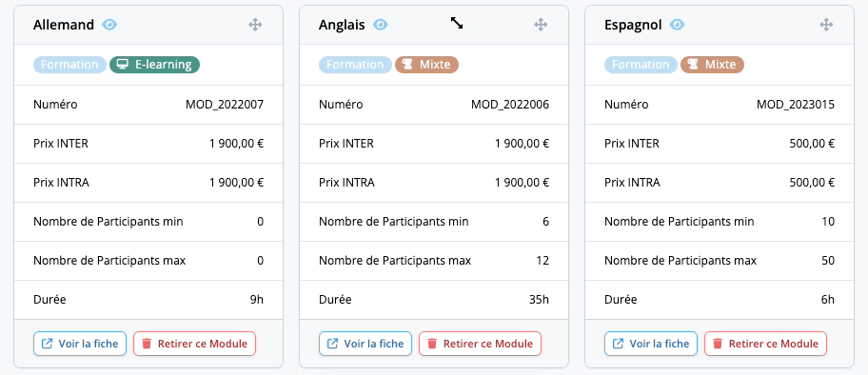The image size is (868, 375).
Task: Open Voir la fiche for Espagnol
Action: (652, 344)
